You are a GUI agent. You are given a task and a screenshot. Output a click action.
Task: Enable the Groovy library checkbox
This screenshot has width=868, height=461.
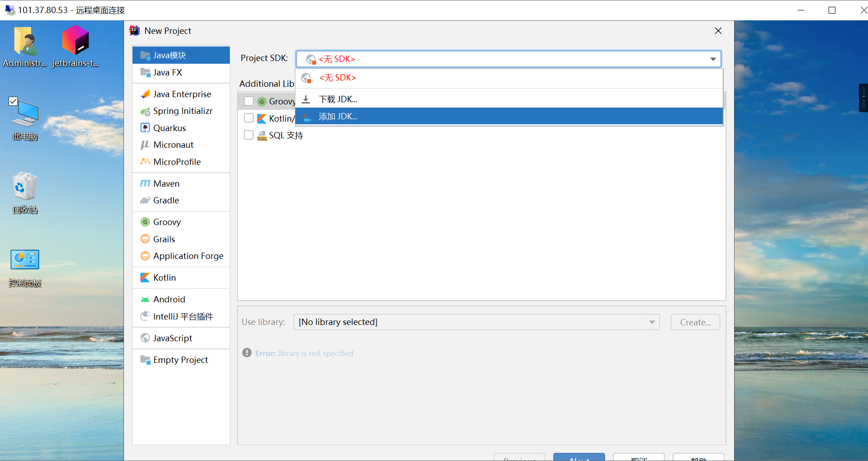pyautogui.click(x=249, y=101)
